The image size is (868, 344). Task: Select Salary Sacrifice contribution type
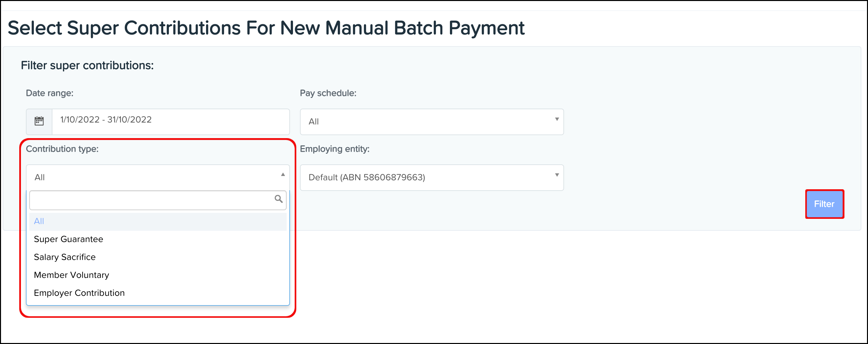point(64,257)
